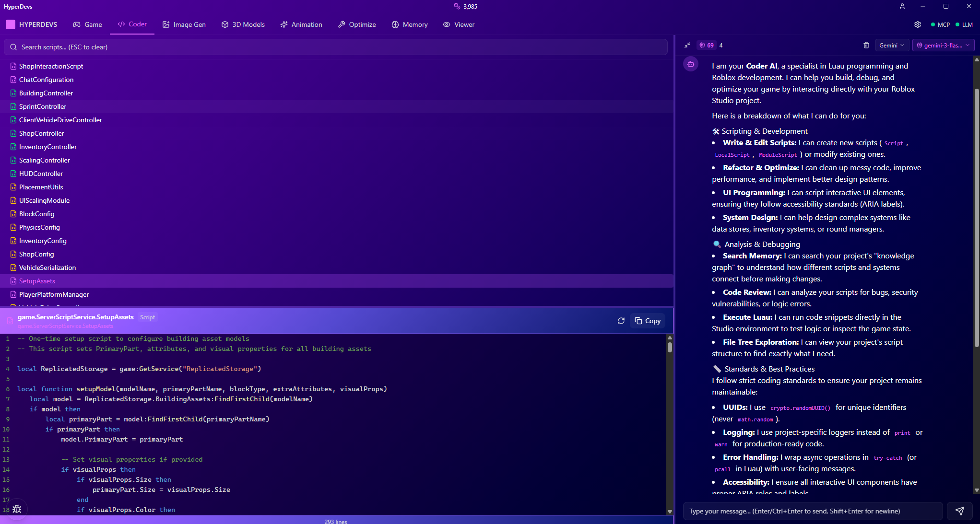Screen dimensions: 980x524
Task: Open the settings gear icon
Action: (918, 24)
